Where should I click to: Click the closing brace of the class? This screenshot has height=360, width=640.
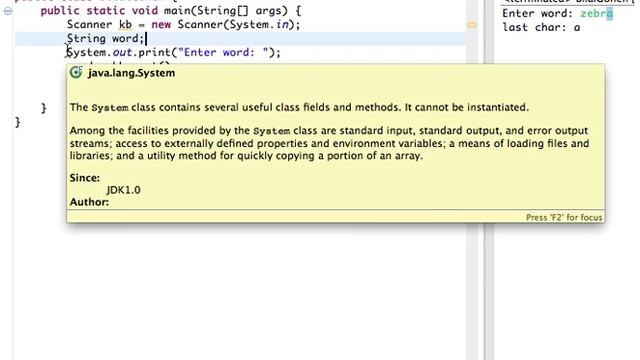18,122
